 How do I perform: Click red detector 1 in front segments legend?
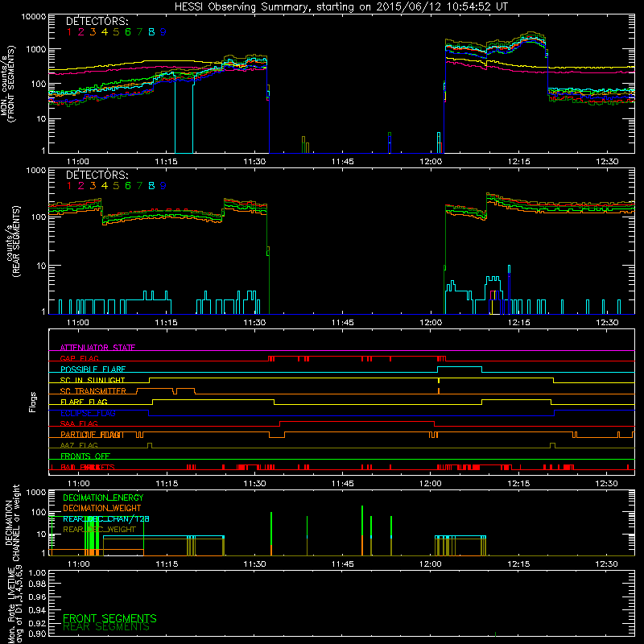point(69,32)
